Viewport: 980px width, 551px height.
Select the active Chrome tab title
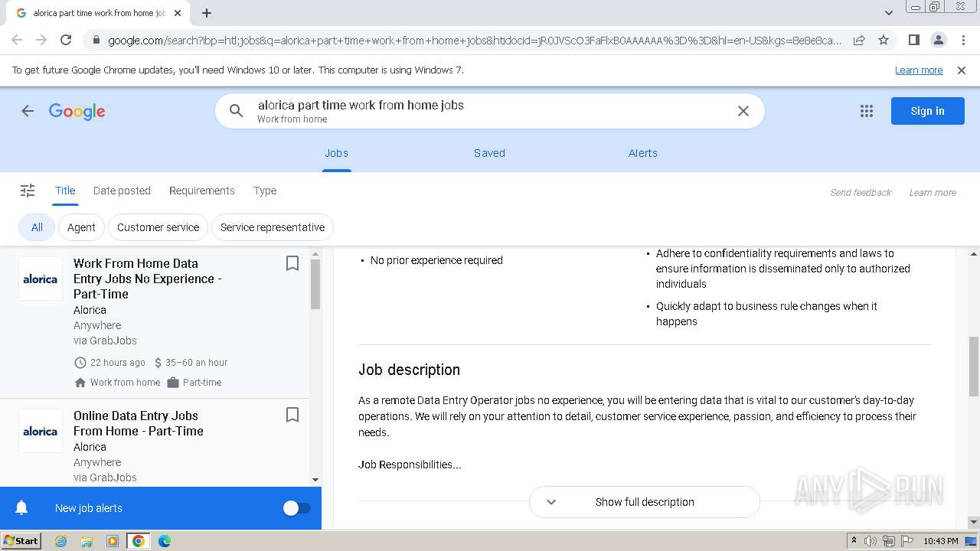click(x=100, y=13)
